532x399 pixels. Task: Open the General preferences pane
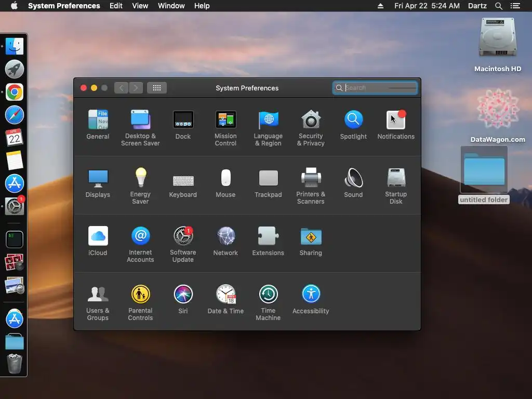[98, 124]
